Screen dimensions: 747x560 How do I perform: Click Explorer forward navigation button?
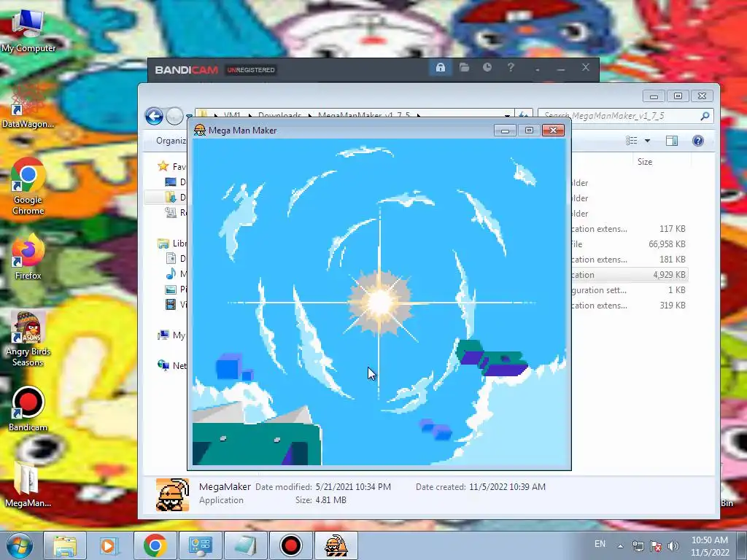click(x=175, y=116)
